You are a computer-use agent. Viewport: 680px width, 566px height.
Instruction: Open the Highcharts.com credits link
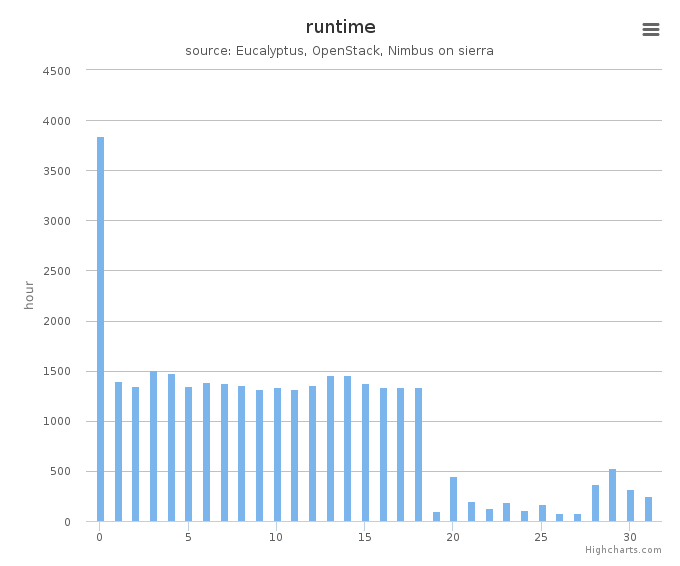(623, 550)
